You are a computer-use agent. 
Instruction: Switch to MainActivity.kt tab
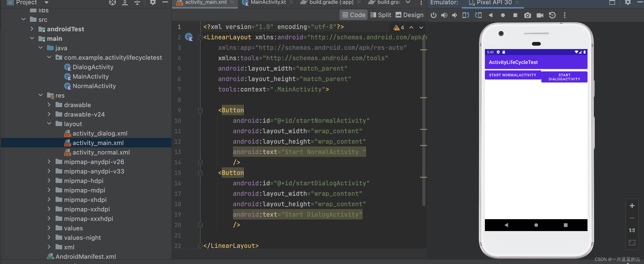pos(268,3)
